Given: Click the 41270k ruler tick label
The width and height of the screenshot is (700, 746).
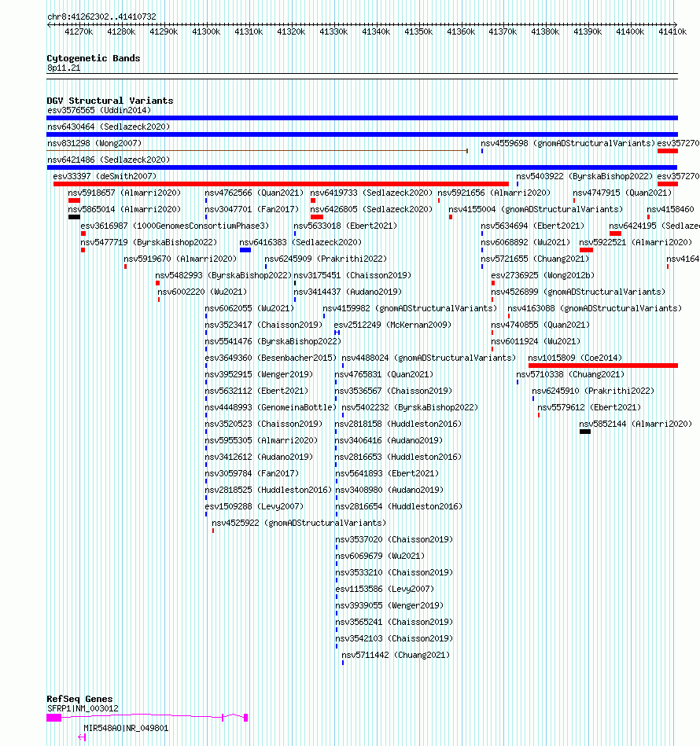Looking at the screenshot, I should point(79,32).
